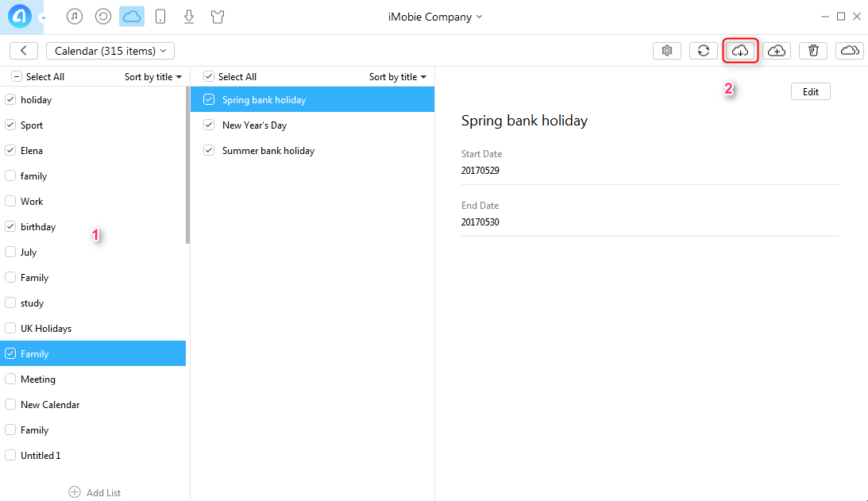Image resolution: width=868 pixels, height=501 pixels.
Task: Select the Sport calendar name
Action: click(32, 125)
